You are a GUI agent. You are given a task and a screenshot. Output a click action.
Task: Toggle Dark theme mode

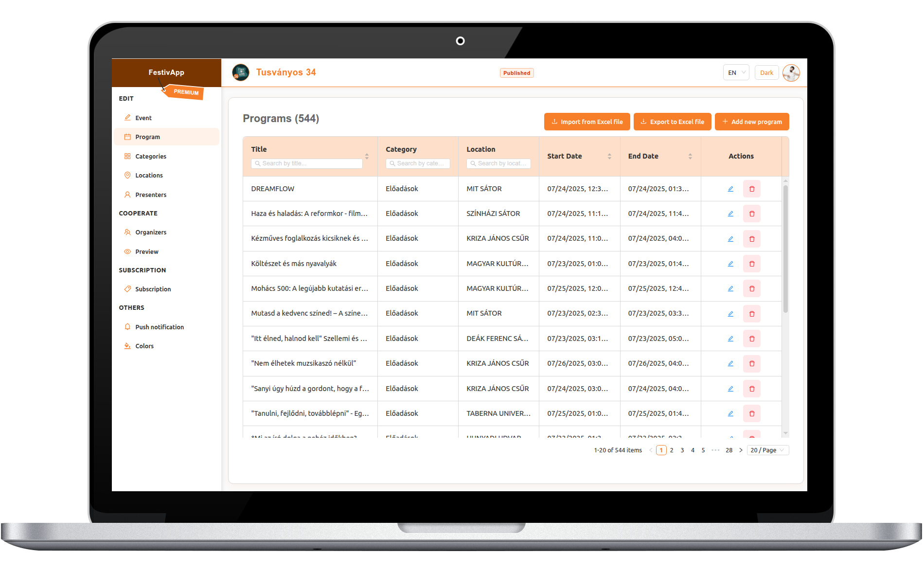tap(766, 73)
